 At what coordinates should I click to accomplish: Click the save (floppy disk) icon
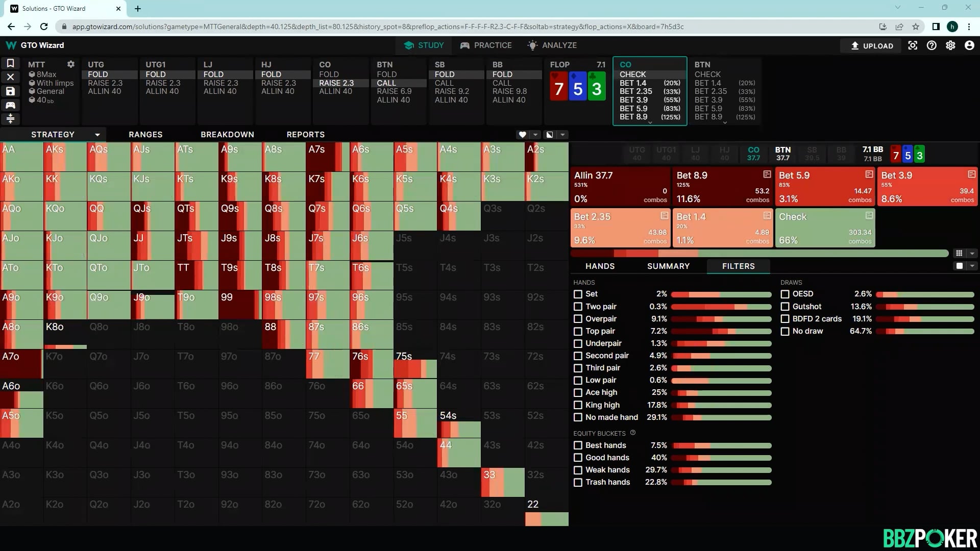(x=10, y=91)
